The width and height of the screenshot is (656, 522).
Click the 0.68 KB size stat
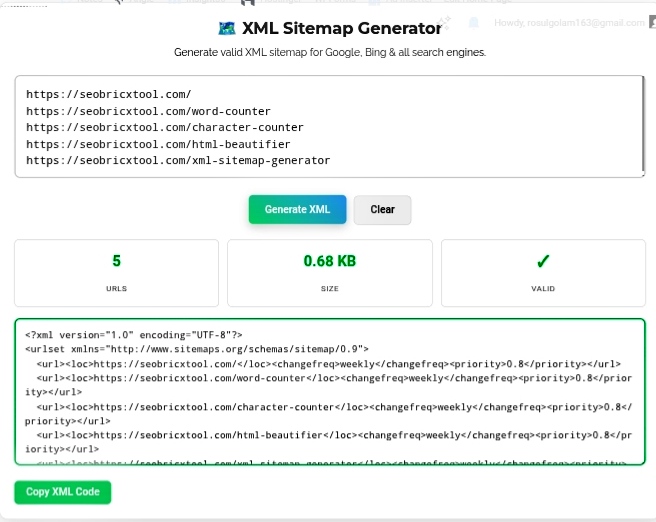click(330, 261)
